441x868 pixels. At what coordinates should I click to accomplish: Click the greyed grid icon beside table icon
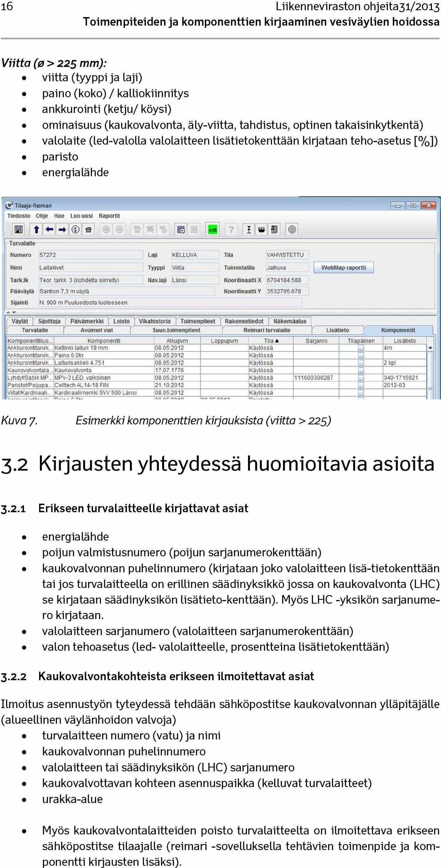pos(194,229)
